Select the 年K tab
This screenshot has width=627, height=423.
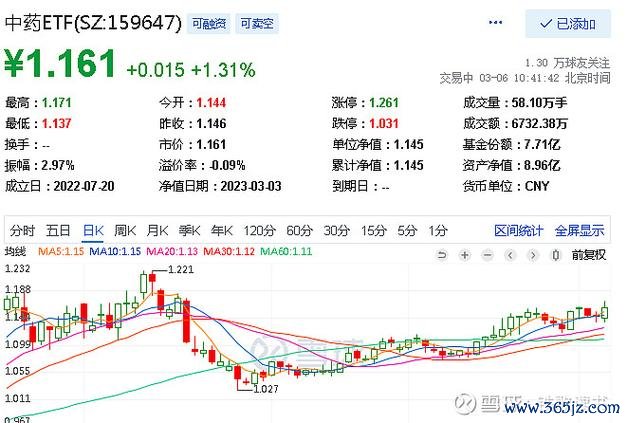pyautogui.click(x=222, y=231)
